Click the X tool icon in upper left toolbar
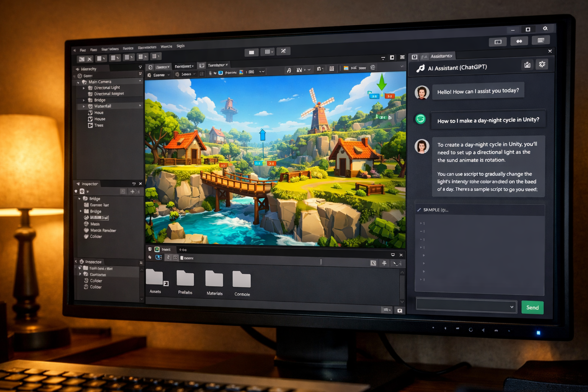Viewport: 588px width, 392px height. [89, 59]
